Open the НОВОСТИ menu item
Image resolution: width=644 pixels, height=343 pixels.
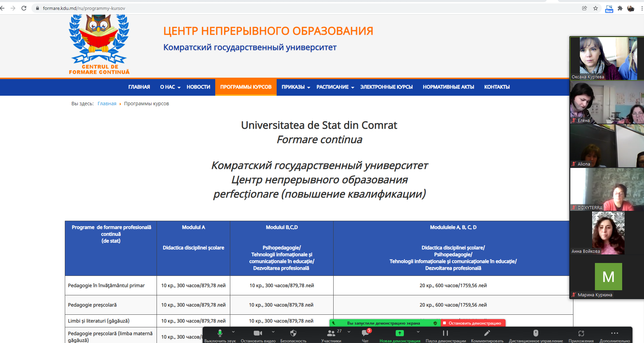pyautogui.click(x=198, y=87)
